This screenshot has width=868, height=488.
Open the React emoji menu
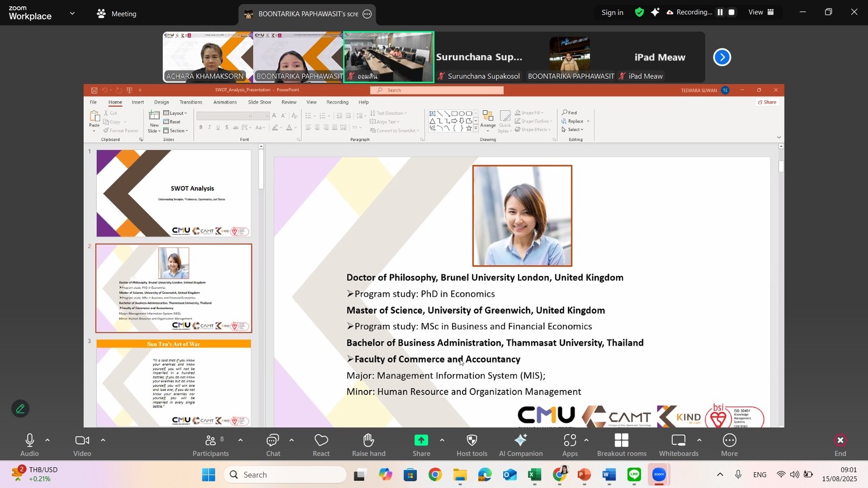pos(321,445)
